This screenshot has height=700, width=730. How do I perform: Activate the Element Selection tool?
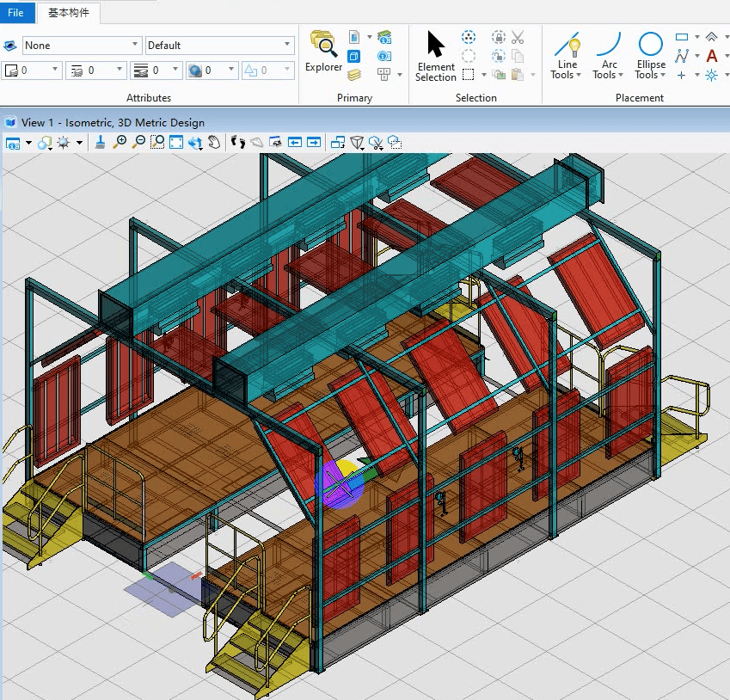click(436, 56)
